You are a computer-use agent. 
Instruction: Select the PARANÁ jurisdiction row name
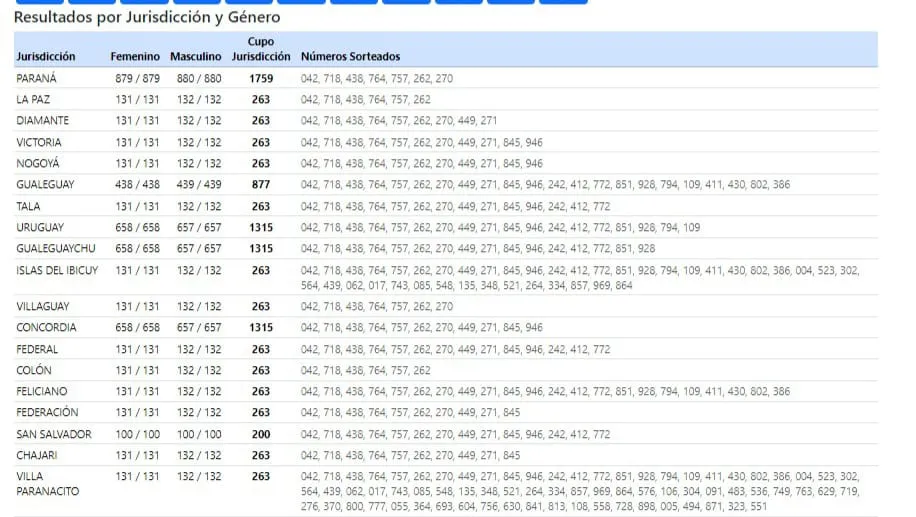(x=37, y=78)
